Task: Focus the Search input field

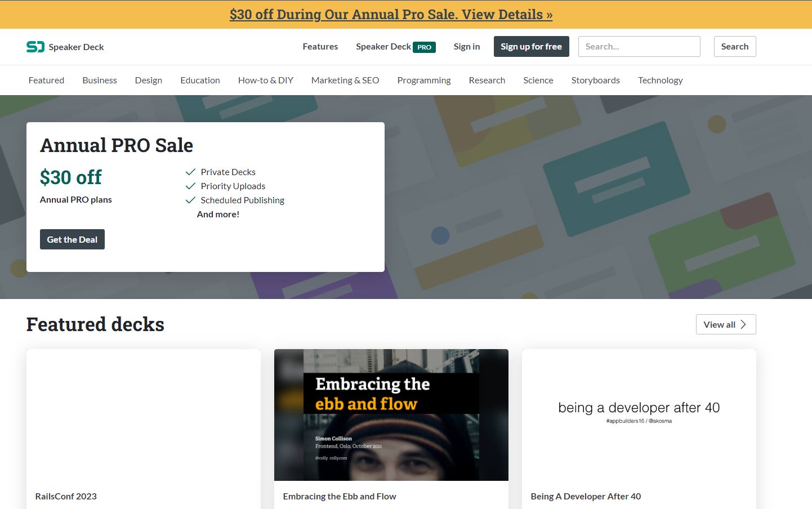Action: (x=639, y=47)
